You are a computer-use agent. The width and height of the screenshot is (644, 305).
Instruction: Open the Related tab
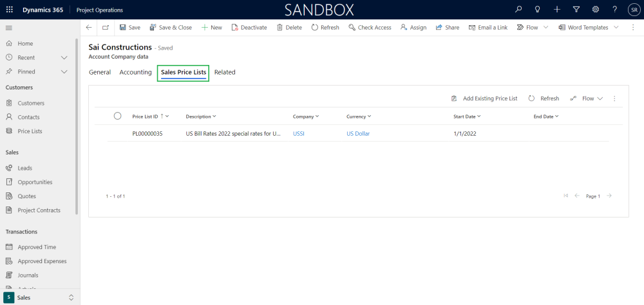[x=225, y=72]
